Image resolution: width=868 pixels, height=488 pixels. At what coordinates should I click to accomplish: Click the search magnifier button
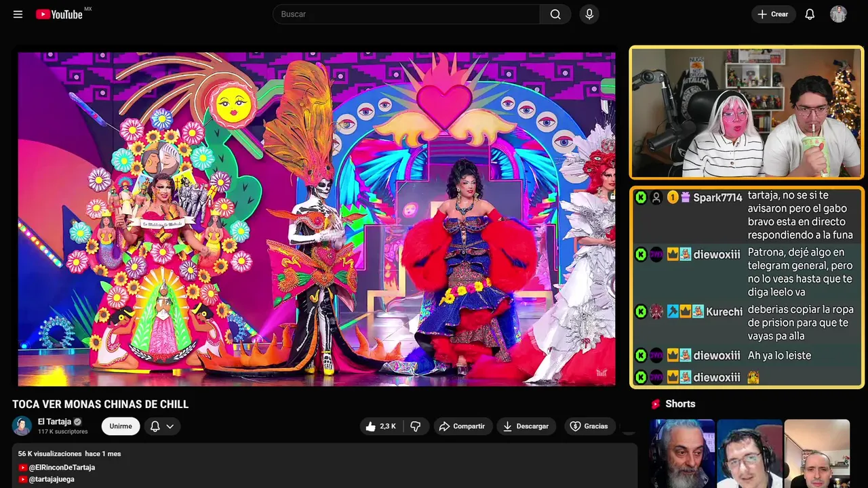pos(555,14)
